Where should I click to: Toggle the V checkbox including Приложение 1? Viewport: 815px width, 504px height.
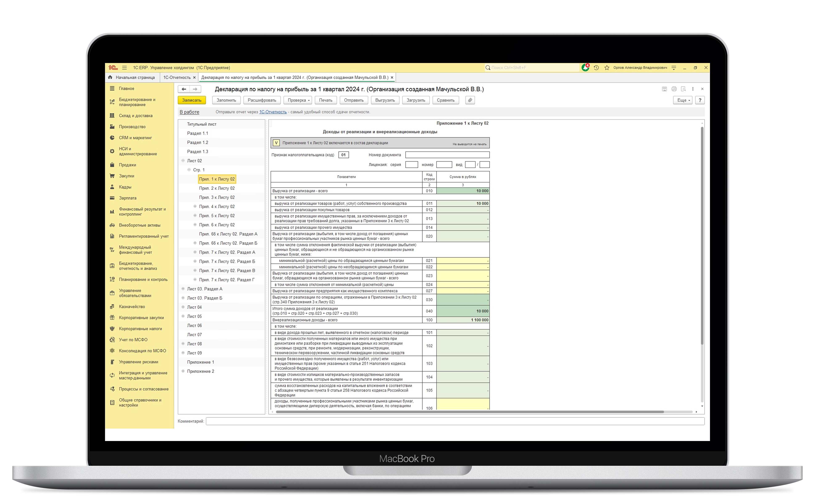(276, 143)
